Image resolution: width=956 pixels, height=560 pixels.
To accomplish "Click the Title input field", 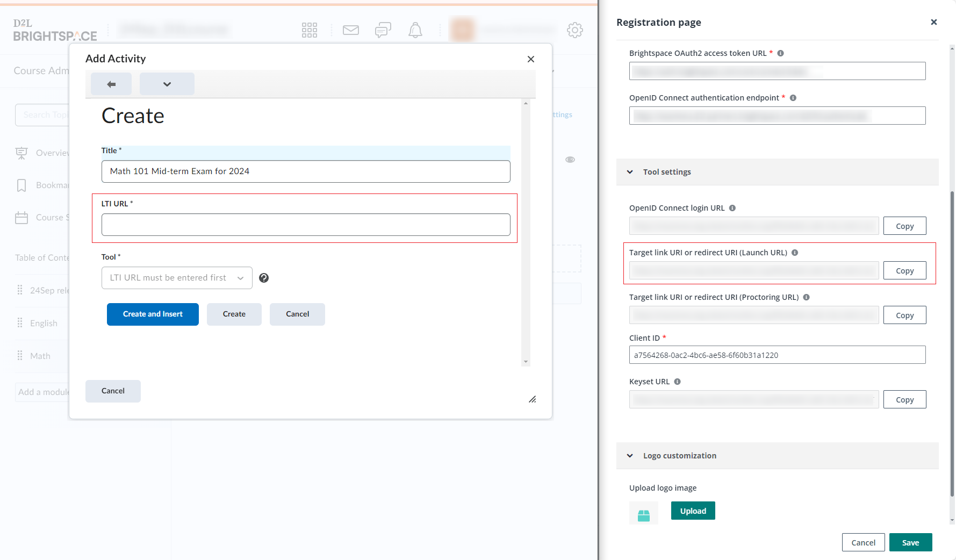I will (x=306, y=171).
